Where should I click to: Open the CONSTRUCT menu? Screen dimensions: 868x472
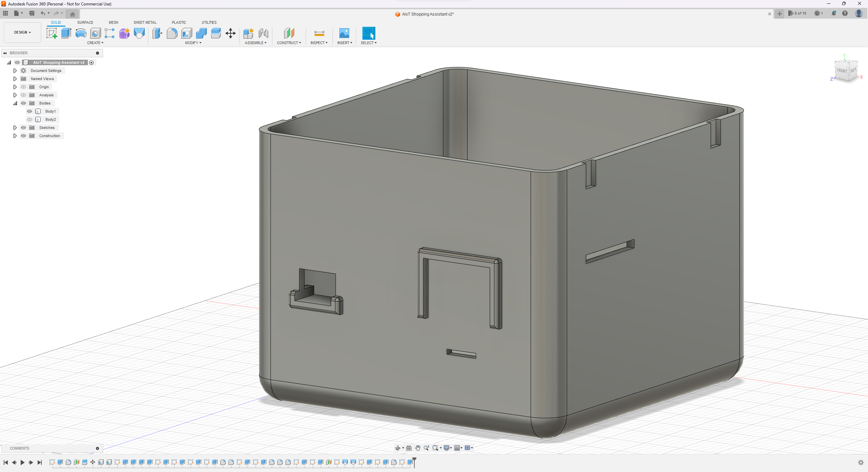(x=289, y=43)
